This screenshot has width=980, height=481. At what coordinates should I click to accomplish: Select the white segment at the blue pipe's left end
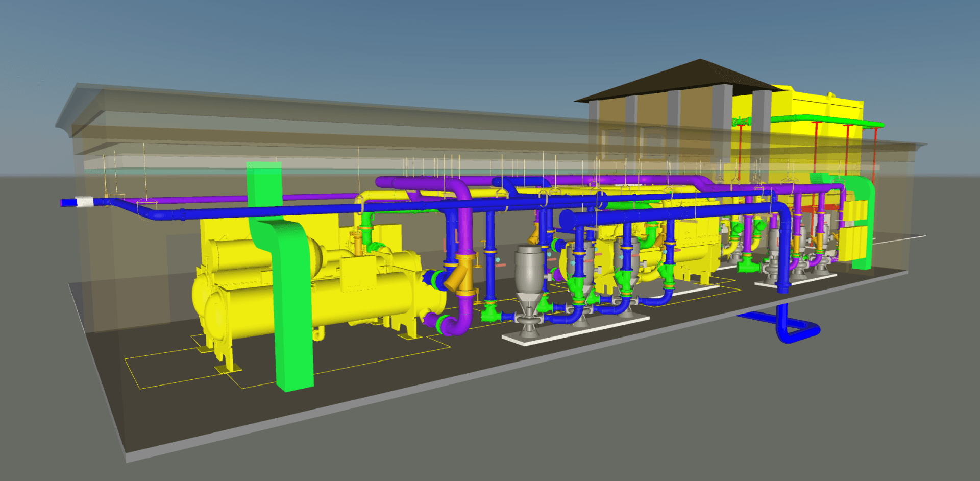tap(84, 202)
